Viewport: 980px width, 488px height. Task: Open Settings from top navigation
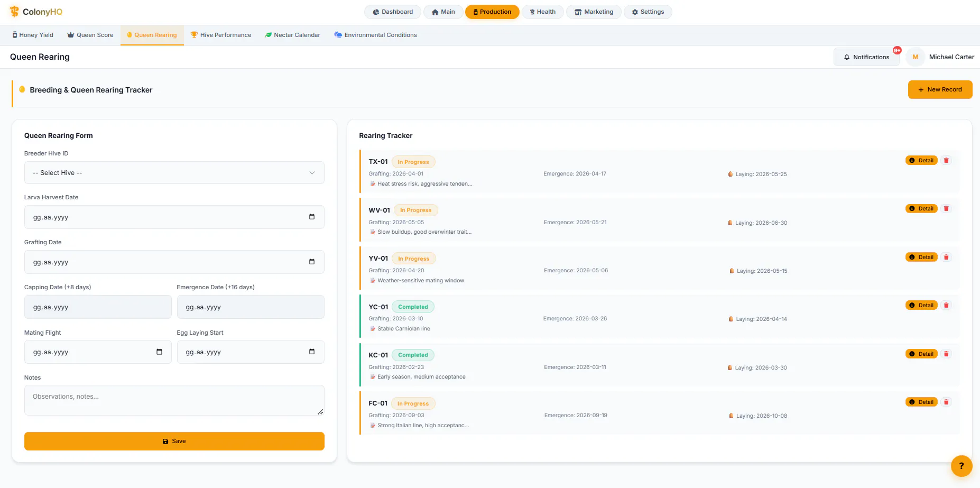coord(648,12)
